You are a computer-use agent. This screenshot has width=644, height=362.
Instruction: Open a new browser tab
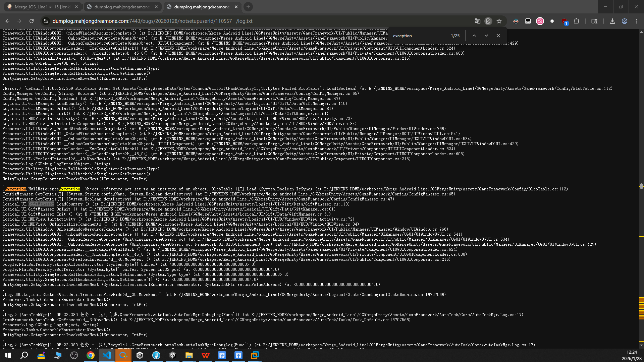coord(248,7)
